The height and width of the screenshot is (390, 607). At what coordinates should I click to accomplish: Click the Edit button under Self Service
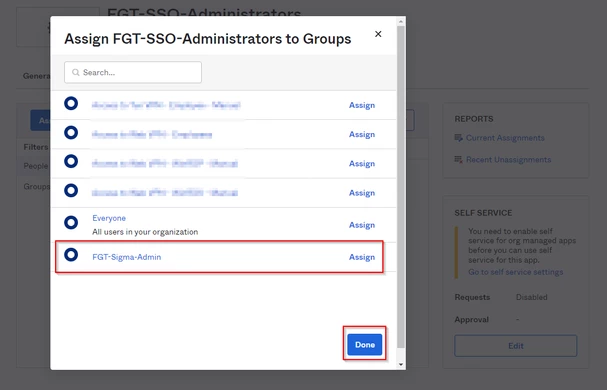516,346
